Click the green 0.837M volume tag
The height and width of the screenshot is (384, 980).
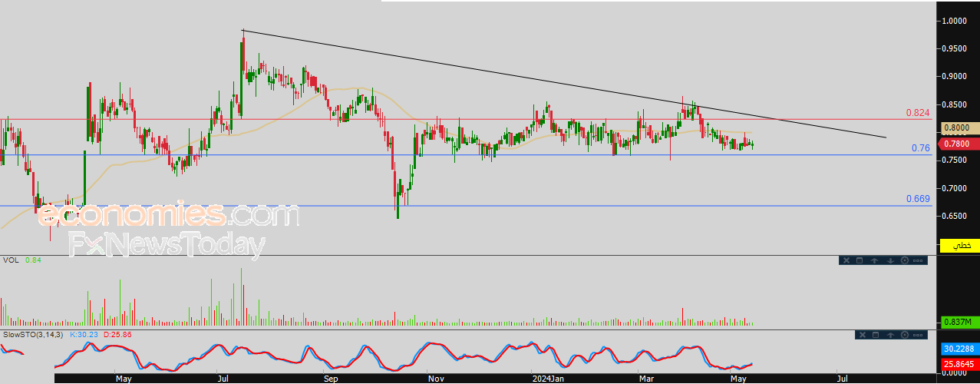(959, 322)
